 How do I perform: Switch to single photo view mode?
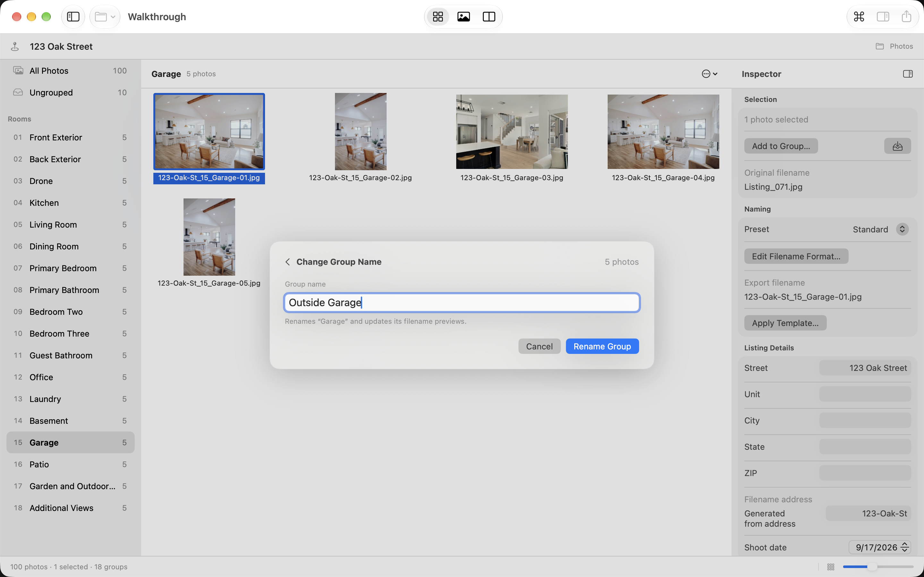point(463,17)
